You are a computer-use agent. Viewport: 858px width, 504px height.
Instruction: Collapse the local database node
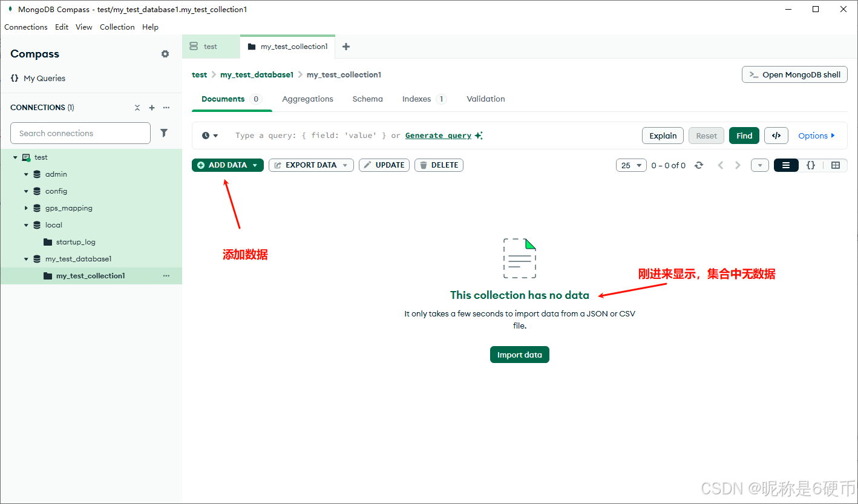point(26,225)
